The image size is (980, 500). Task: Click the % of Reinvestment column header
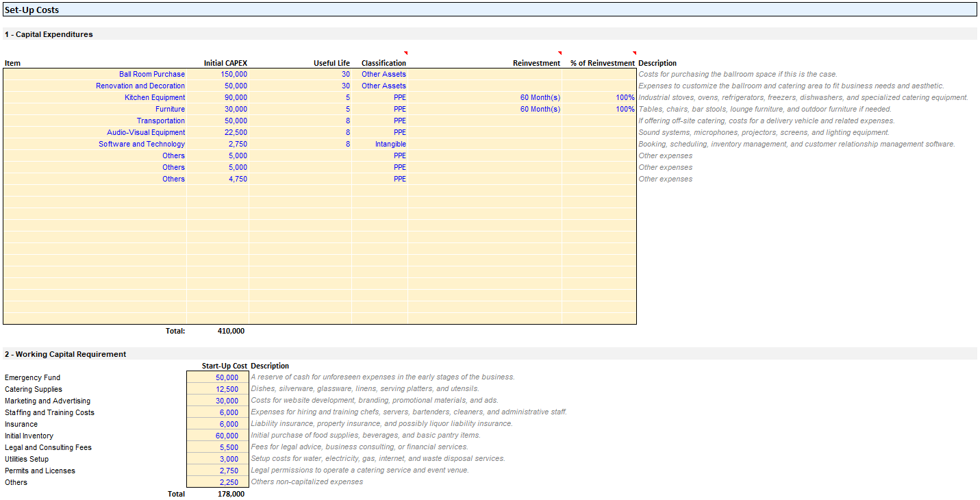(602, 63)
